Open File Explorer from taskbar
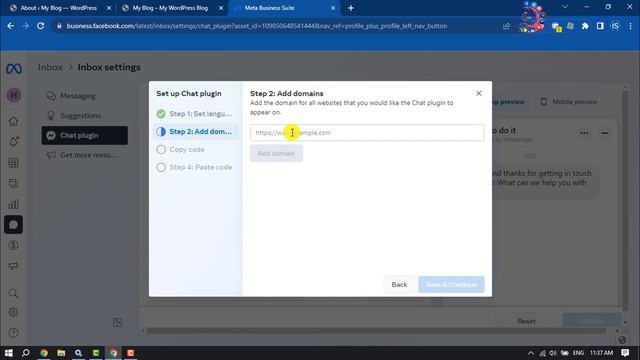The width and height of the screenshot is (640, 360). (x=61, y=353)
